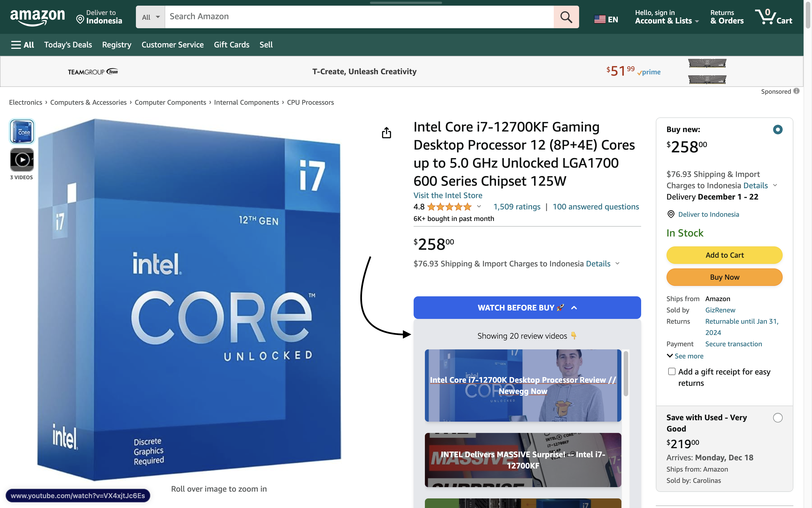The width and height of the screenshot is (812, 508).
Task: Open Customer Service page
Action: tap(173, 45)
